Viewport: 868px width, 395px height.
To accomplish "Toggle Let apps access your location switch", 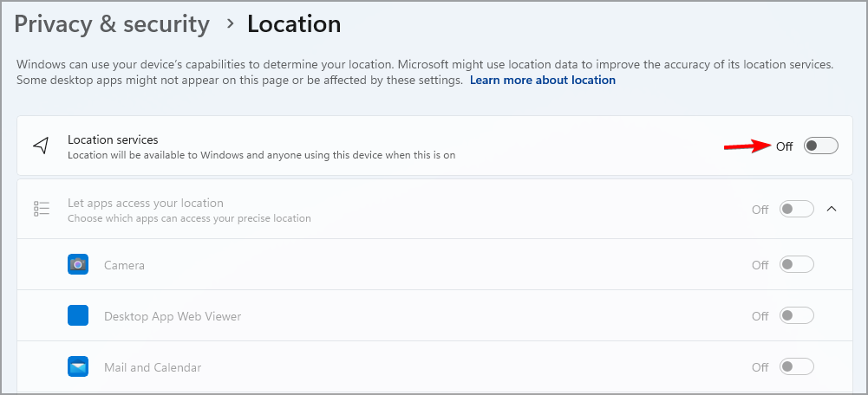I will coord(796,209).
